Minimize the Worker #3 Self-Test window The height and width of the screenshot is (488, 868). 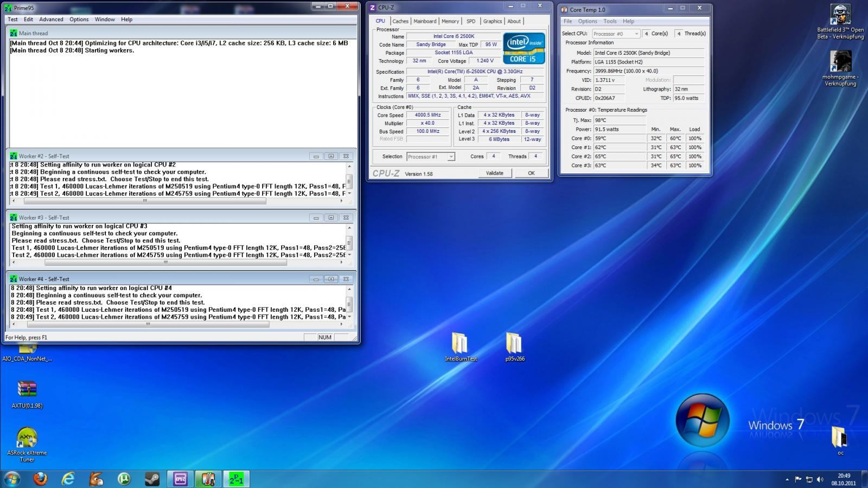pos(316,217)
